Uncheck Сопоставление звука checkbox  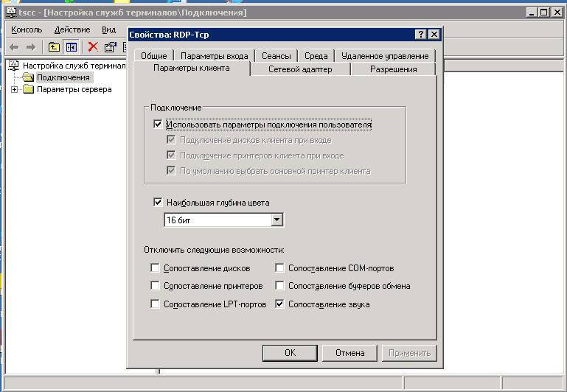(279, 304)
